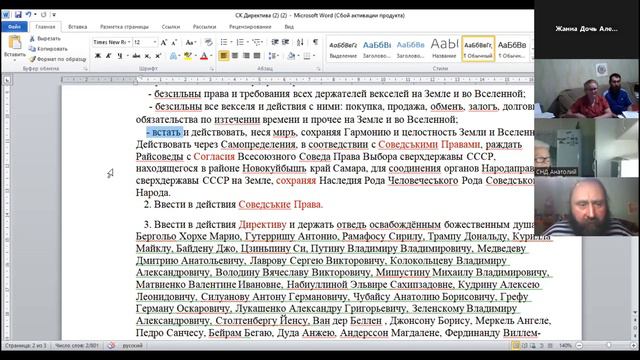This screenshot has height=360, width=640.
Task: Select the Justify alignment button
Action: click(257, 56)
